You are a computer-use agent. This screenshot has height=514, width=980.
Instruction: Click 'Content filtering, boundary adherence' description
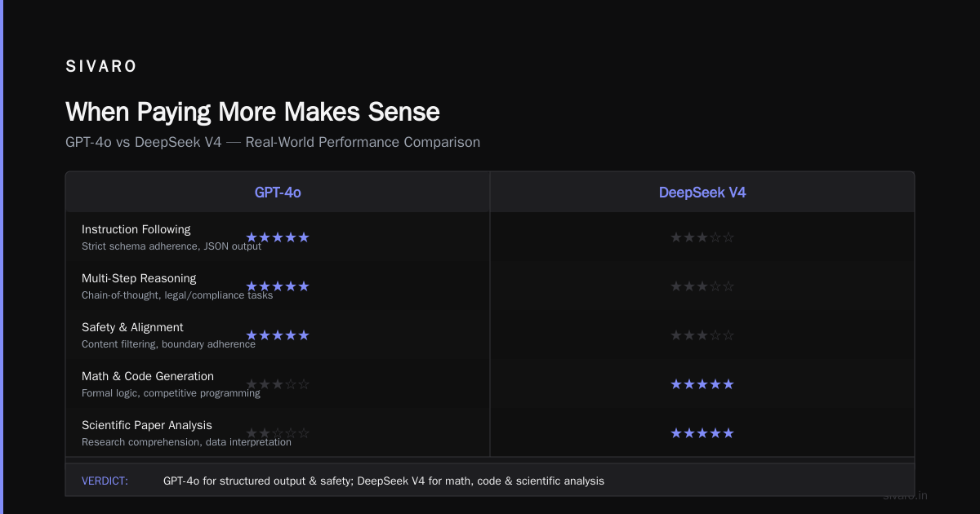168,344
